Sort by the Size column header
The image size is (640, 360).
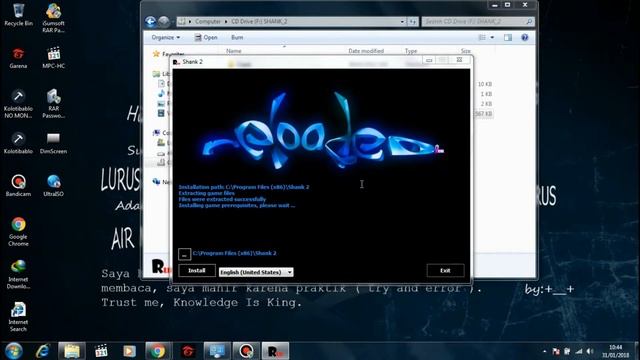(466, 51)
